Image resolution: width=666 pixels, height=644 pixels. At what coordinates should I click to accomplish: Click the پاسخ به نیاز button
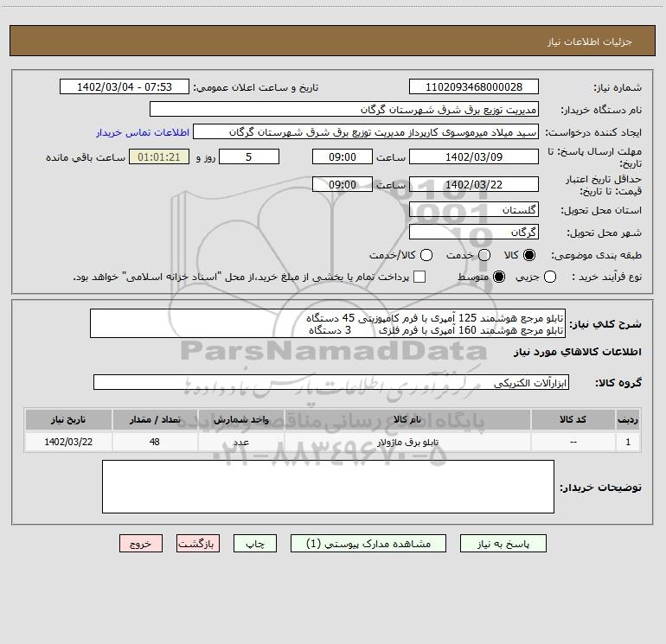click(x=503, y=544)
